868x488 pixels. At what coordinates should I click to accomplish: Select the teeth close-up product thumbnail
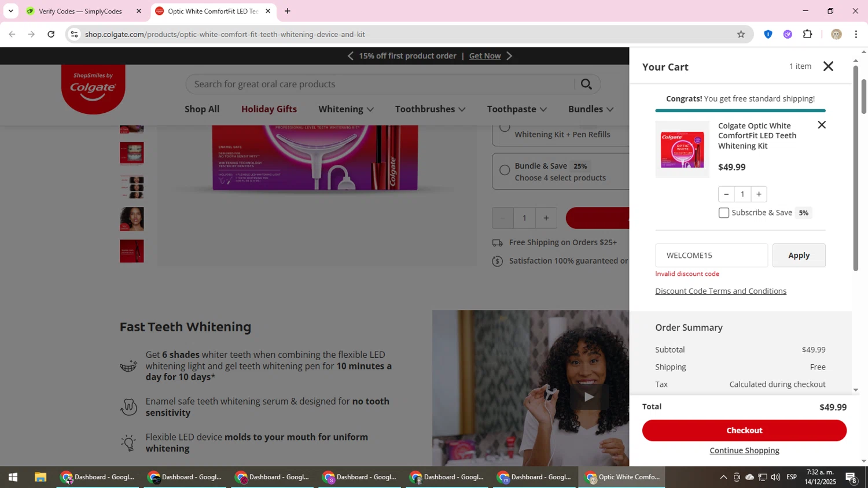click(132, 153)
